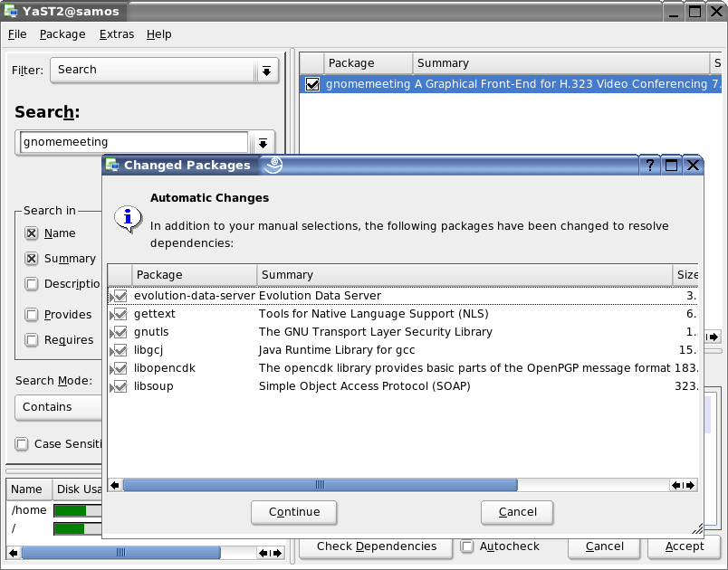Click the YaST2 window title icon
The width and height of the screenshot is (728, 570).
coord(11,11)
